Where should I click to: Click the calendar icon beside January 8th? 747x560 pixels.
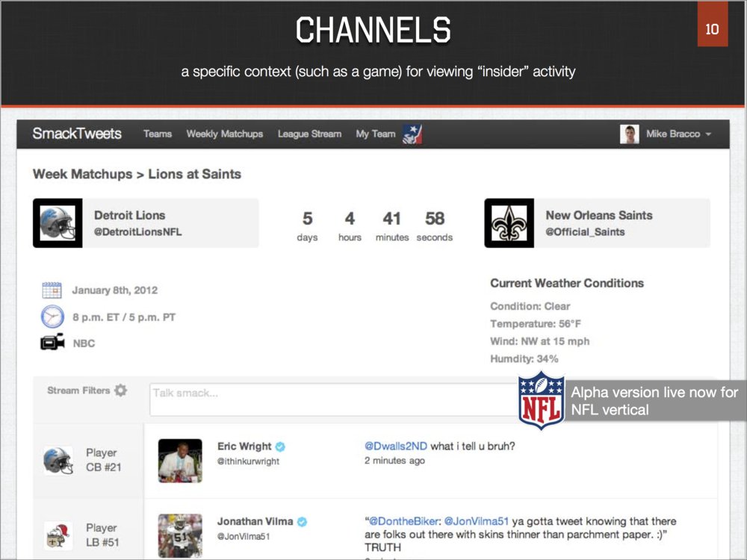click(x=52, y=290)
